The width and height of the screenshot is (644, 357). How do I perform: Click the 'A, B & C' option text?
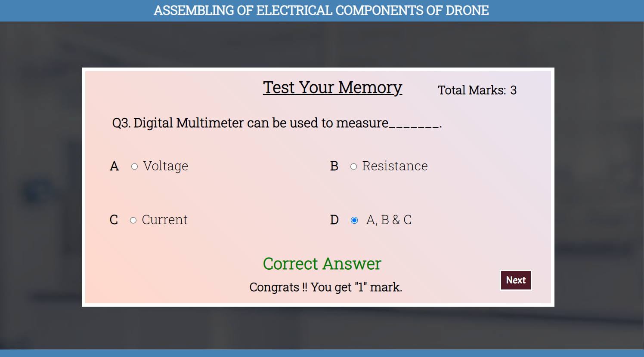pos(389,220)
